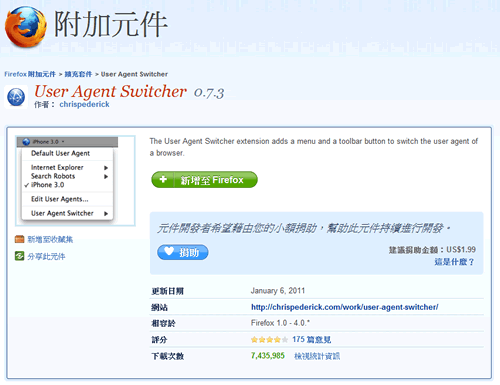
Task: Click the 更新日期 row label
Action: 167,291
